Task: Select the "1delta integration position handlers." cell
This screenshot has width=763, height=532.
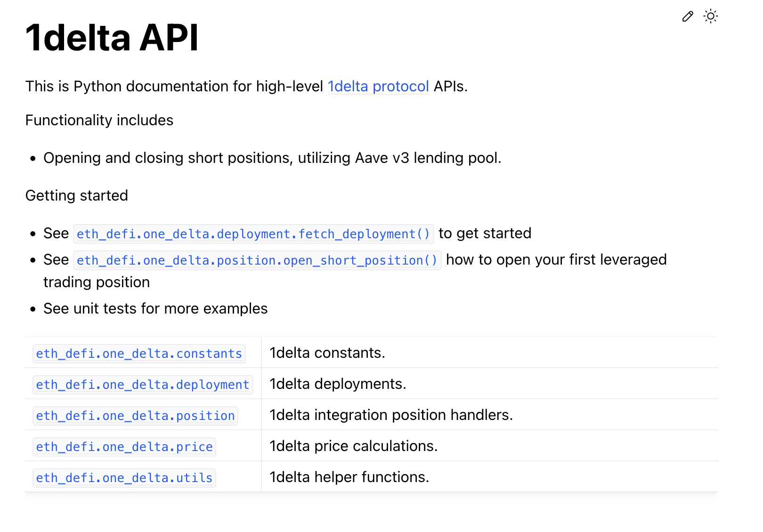Action: pyautogui.click(x=391, y=415)
